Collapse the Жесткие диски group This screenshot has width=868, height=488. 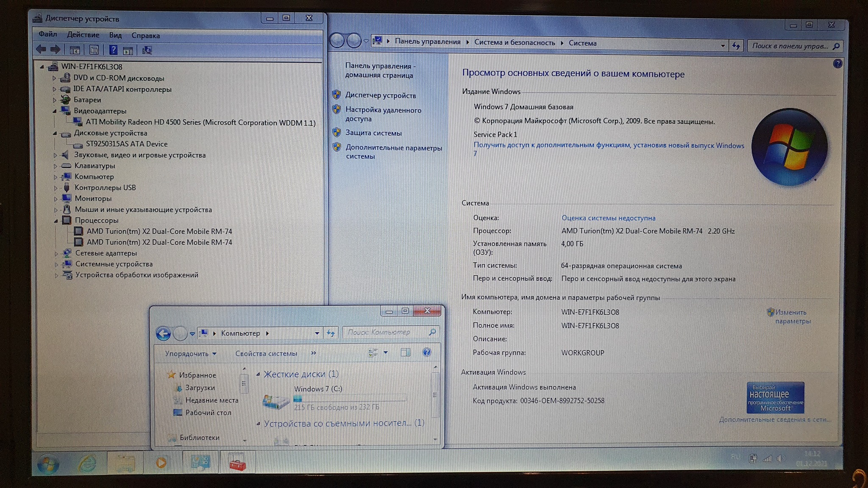[x=258, y=374]
